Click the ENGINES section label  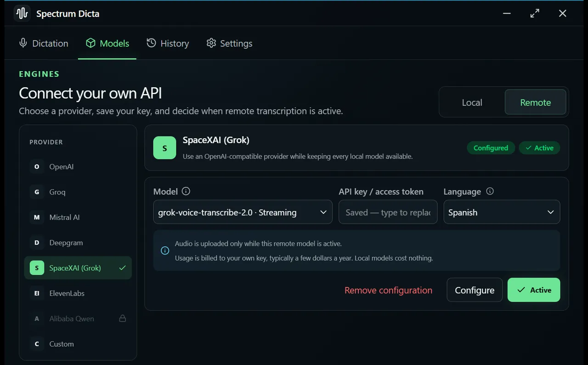tap(39, 74)
